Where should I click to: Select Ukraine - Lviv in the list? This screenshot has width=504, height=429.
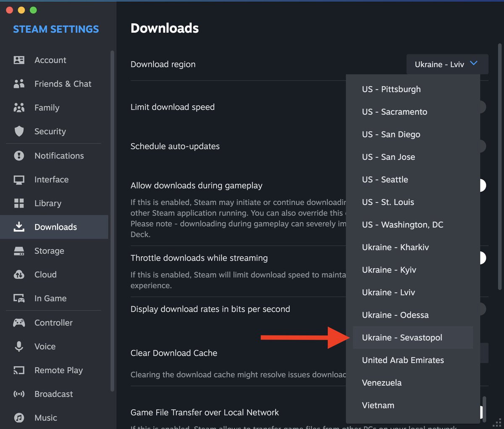[x=413, y=293]
